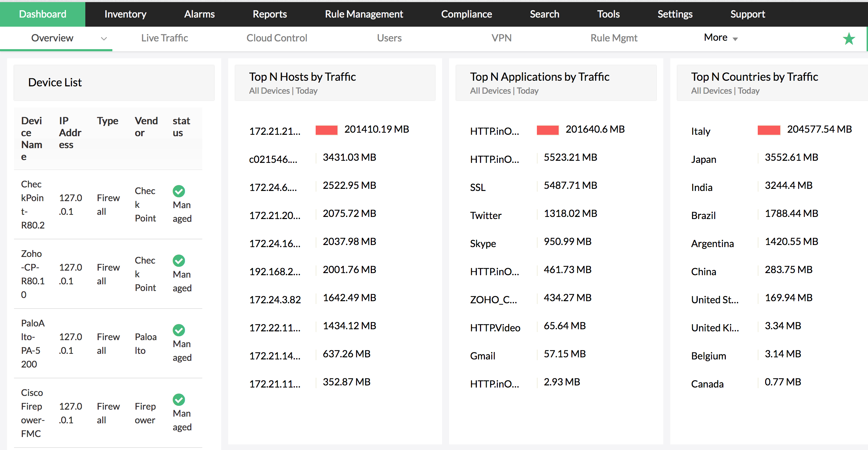This screenshot has width=868, height=450.
Task: Click Zoho-CP-R80.10 green status checkmark
Action: pos(179,260)
